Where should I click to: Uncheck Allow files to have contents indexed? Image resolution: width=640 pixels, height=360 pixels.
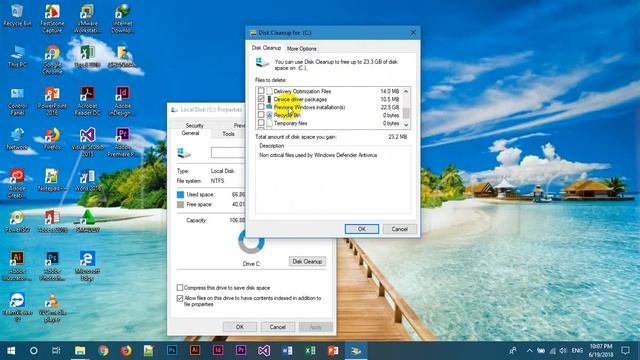click(x=180, y=298)
